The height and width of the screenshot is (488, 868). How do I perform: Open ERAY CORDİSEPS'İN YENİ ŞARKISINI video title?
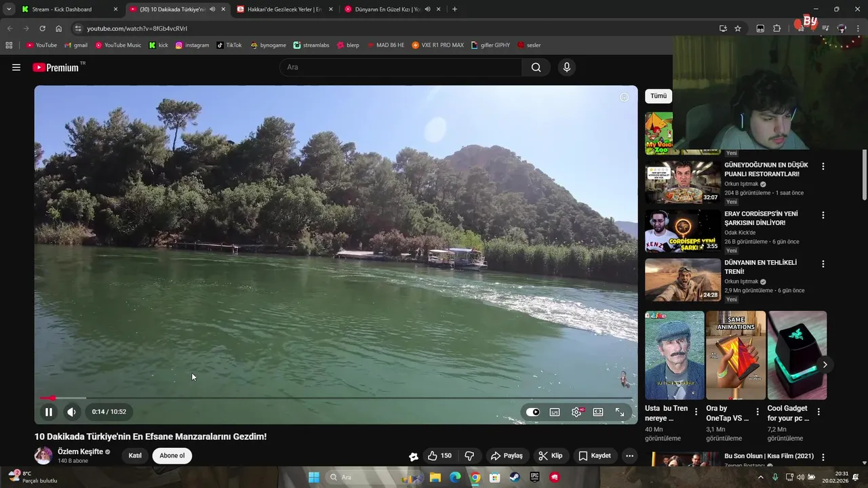tap(761, 218)
